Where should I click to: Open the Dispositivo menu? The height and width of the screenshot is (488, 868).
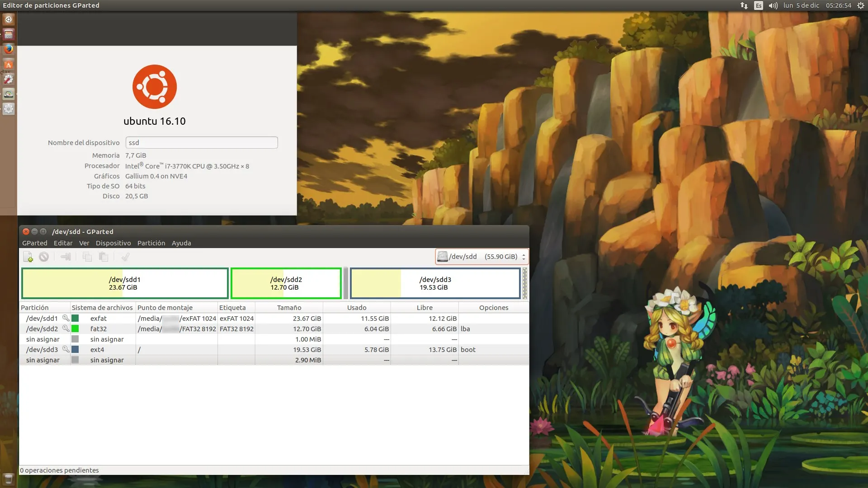tap(113, 243)
